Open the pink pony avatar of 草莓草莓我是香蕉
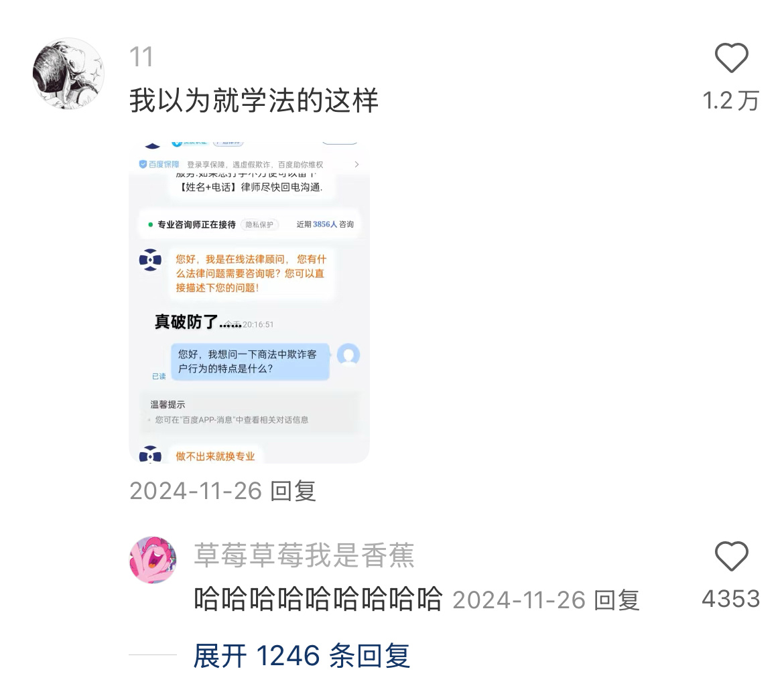The height and width of the screenshot is (692, 784). [153, 560]
